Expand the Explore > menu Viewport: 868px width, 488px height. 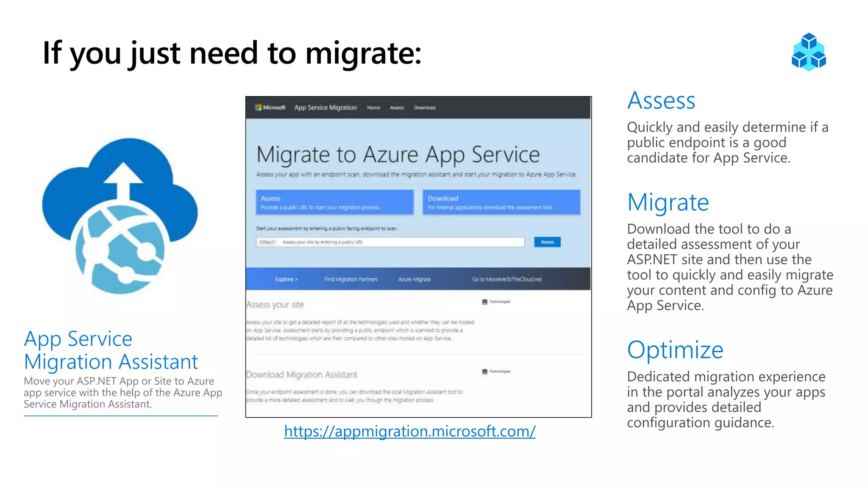pyautogui.click(x=287, y=279)
